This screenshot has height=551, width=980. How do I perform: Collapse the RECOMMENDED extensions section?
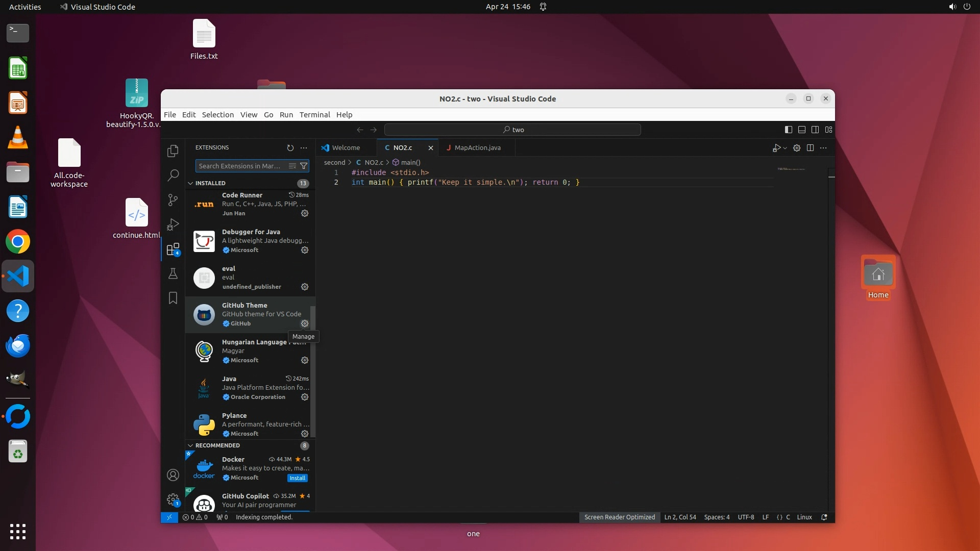(191, 445)
